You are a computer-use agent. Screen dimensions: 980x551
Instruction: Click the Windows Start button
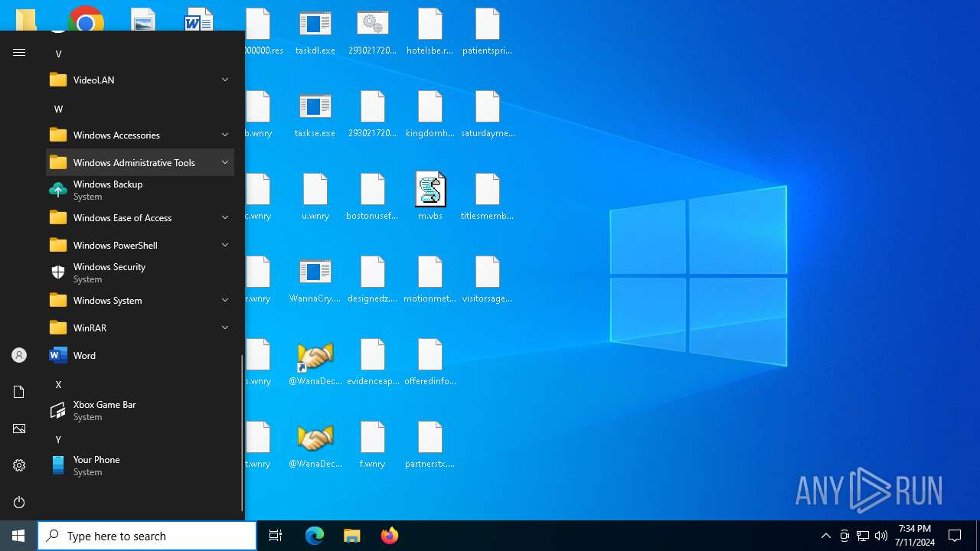[x=18, y=536]
